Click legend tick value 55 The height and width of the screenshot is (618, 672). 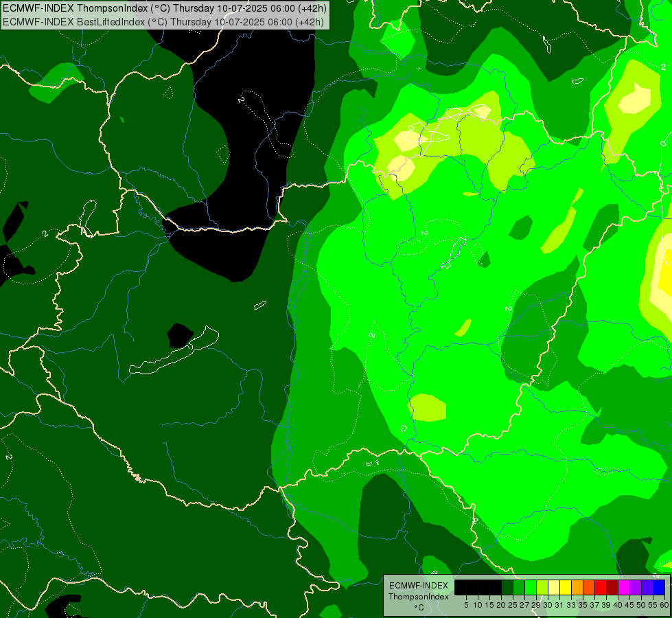pos(653,605)
